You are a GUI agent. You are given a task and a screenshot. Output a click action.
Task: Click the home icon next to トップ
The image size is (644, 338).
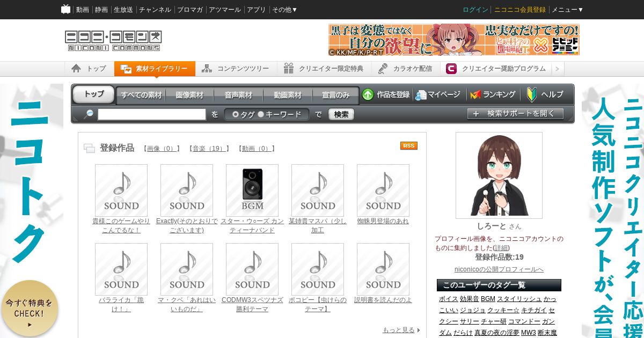[76, 69]
